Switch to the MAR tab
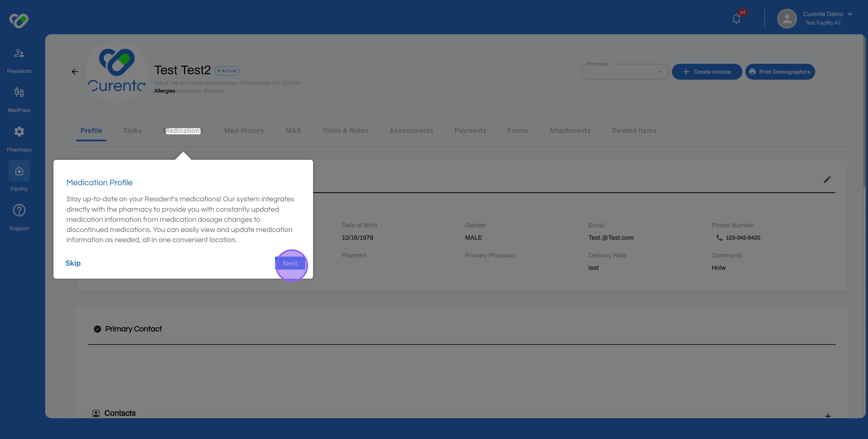 point(293,131)
